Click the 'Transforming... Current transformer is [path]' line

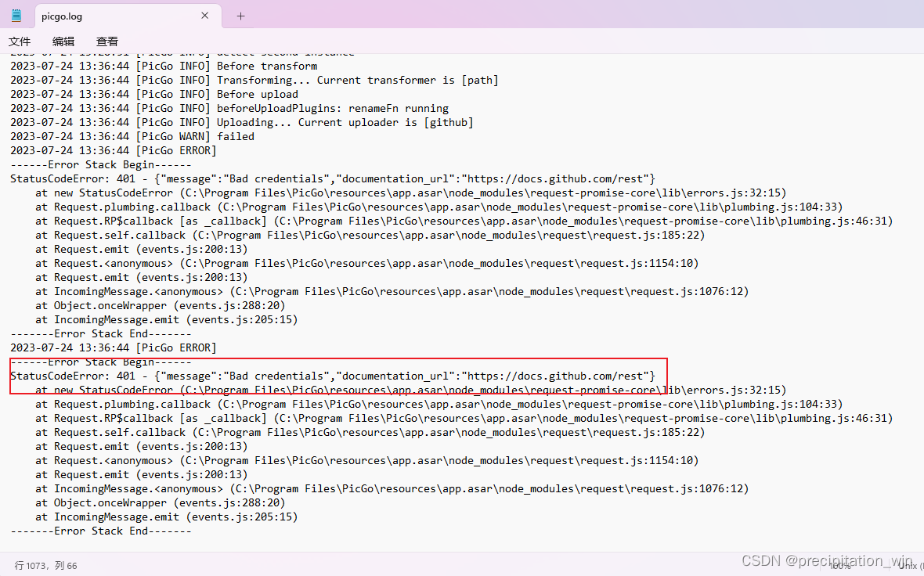(x=254, y=80)
